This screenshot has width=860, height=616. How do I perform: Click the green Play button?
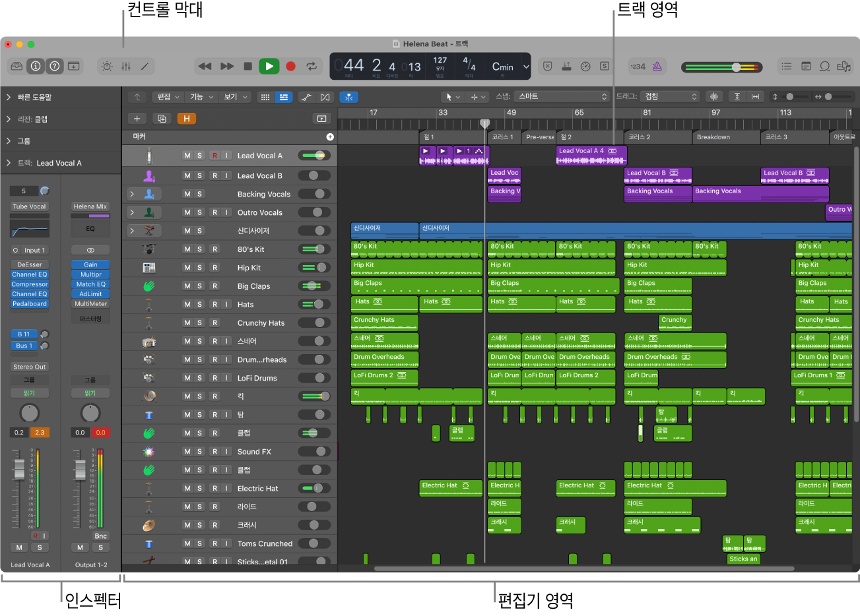[269, 66]
